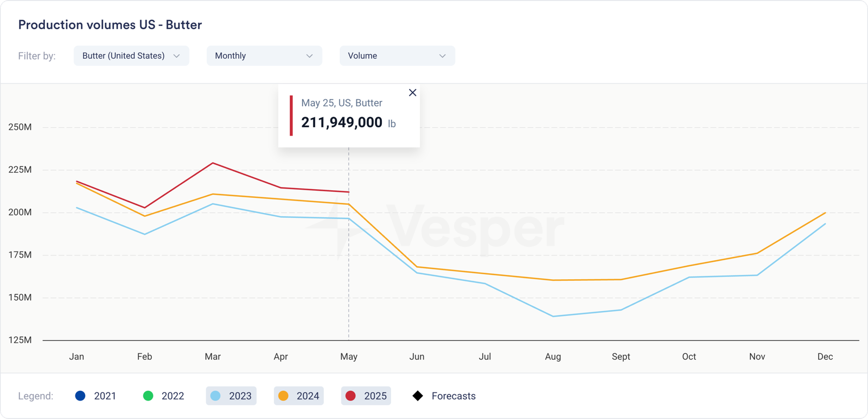868x419 pixels.
Task: Click the Aug label on x-axis
Action: point(553,357)
